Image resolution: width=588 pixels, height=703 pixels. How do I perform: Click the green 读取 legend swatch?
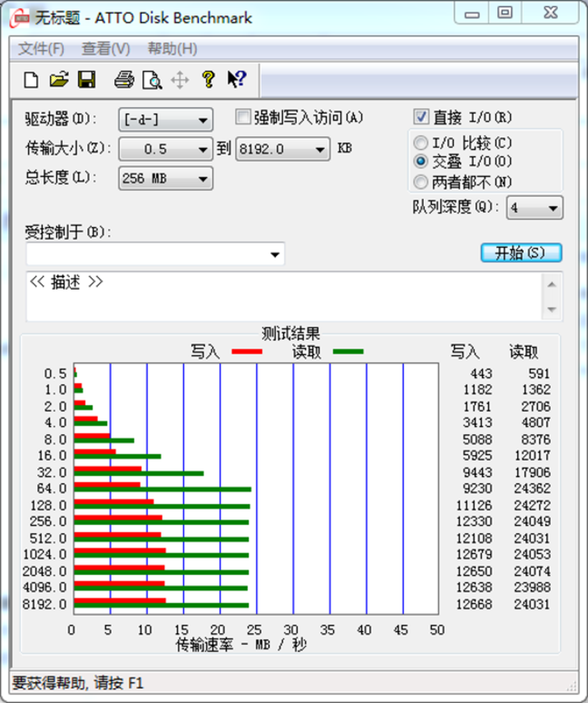(x=348, y=352)
